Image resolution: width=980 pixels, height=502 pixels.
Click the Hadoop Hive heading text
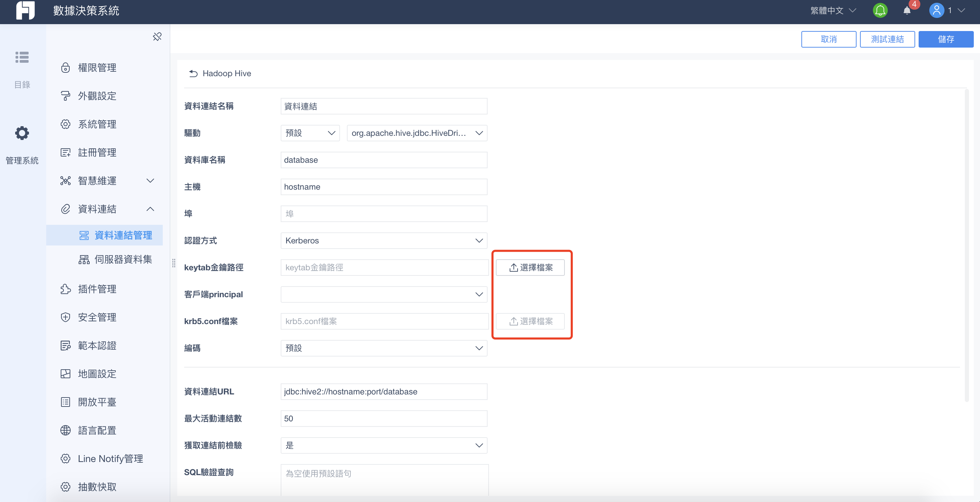point(227,73)
